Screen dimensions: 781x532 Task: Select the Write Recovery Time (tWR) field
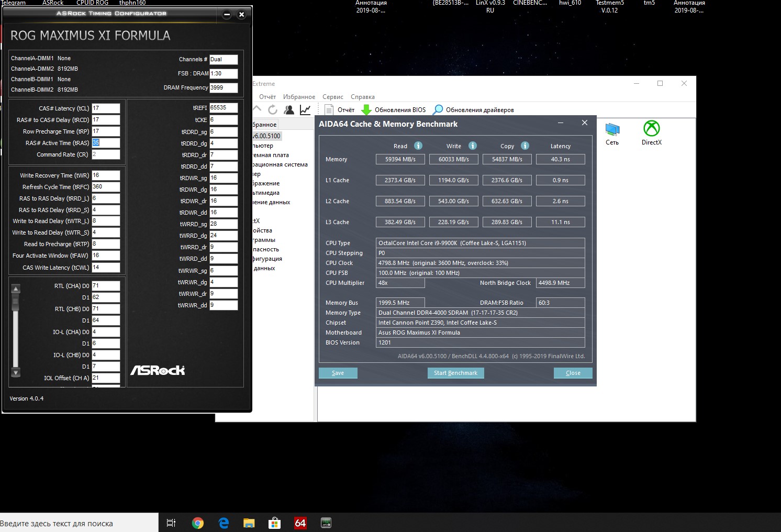(x=106, y=175)
